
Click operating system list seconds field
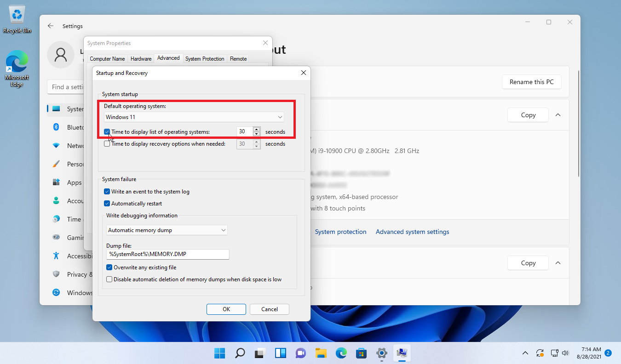pyautogui.click(x=245, y=132)
